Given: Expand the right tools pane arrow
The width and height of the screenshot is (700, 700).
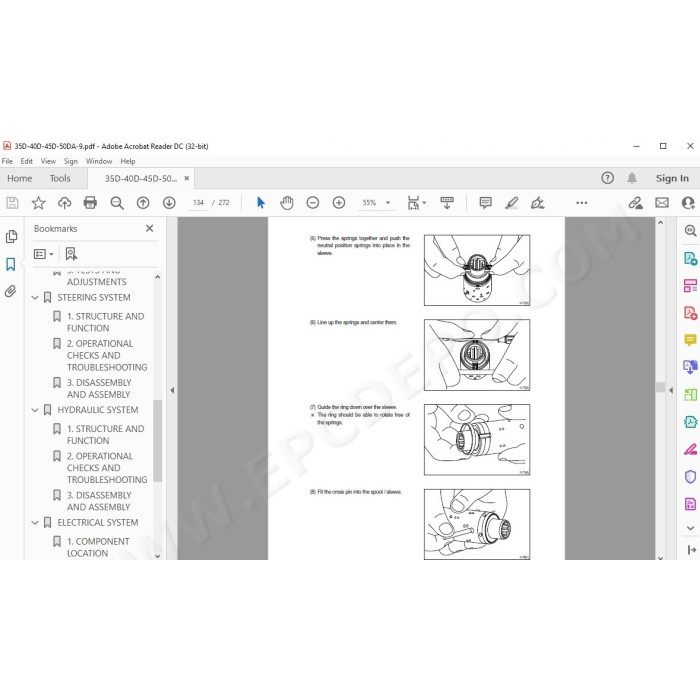Looking at the screenshot, I should pos(671,390).
